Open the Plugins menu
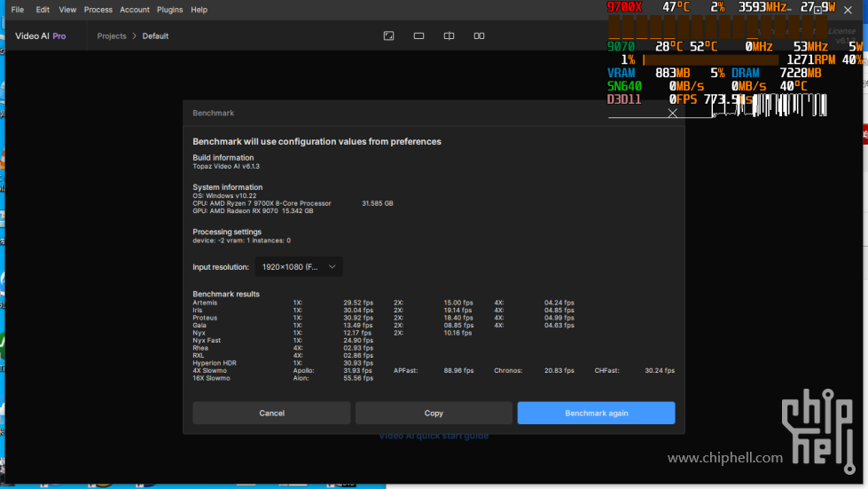The height and width of the screenshot is (489, 868). point(169,10)
